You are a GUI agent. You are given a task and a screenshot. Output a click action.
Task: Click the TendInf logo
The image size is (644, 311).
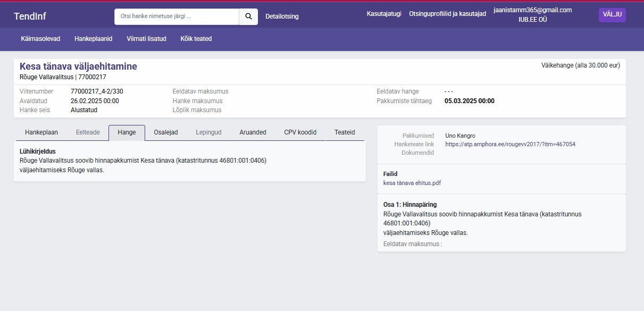(x=30, y=16)
